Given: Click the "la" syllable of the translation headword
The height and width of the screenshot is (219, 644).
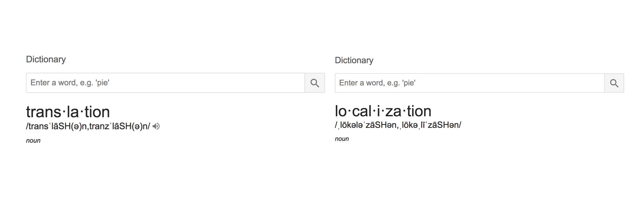Looking at the screenshot, I should pyautogui.click(x=73, y=112).
